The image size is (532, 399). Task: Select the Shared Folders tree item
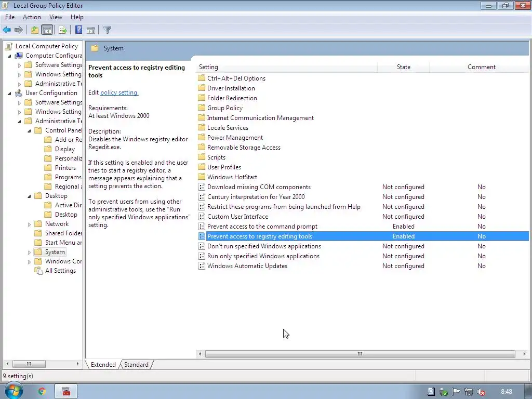coord(63,233)
